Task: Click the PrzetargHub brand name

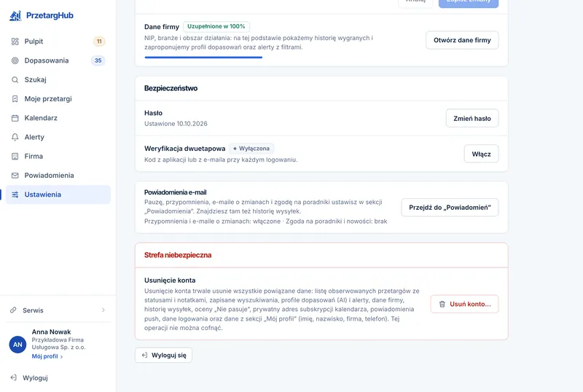Action: click(x=50, y=15)
